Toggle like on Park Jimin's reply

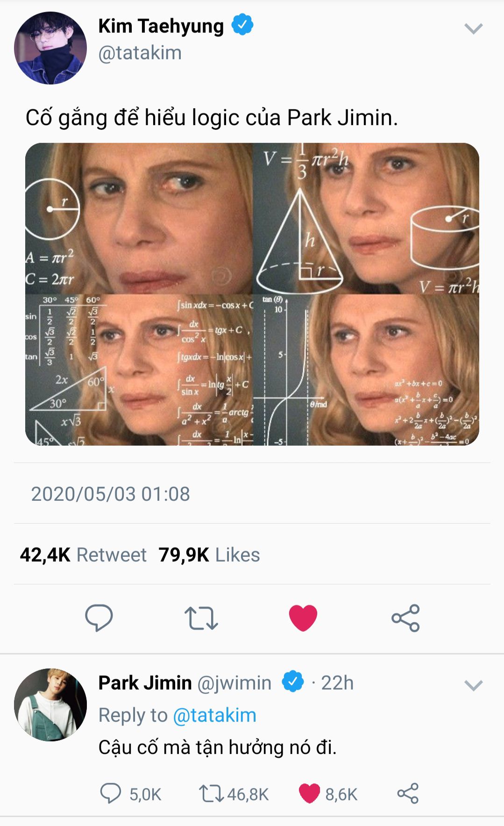point(309,793)
